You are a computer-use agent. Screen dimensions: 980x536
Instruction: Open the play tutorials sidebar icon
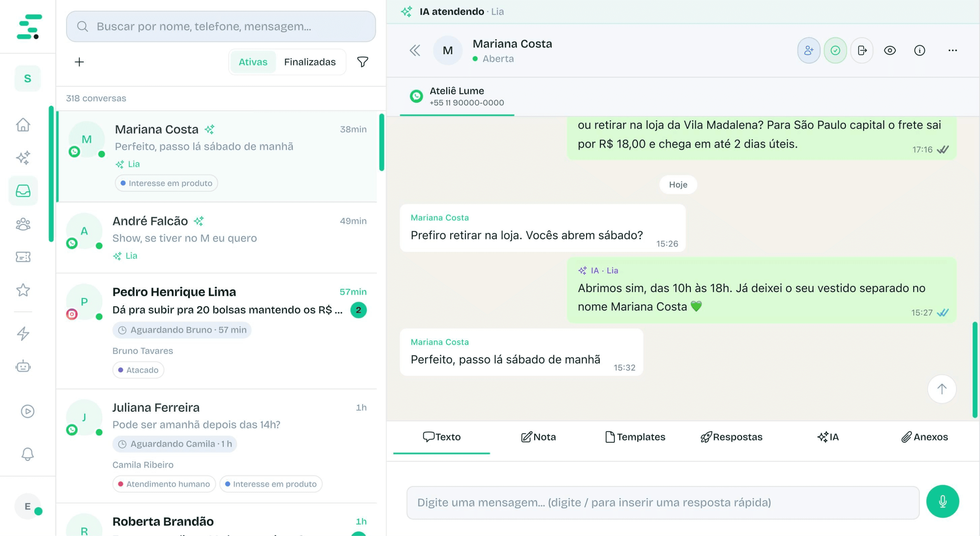pos(27,411)
